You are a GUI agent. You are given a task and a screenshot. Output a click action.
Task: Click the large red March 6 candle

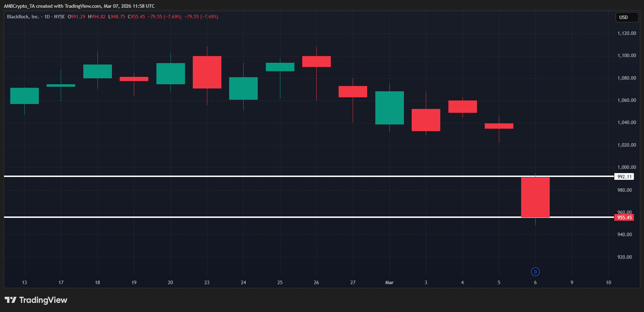535,197
